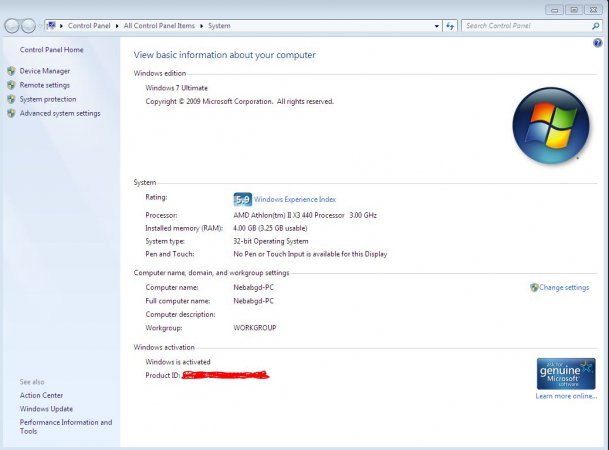Click the genuine Microsoft software badge
The image size is (609, 450).
tap(566, 374)
